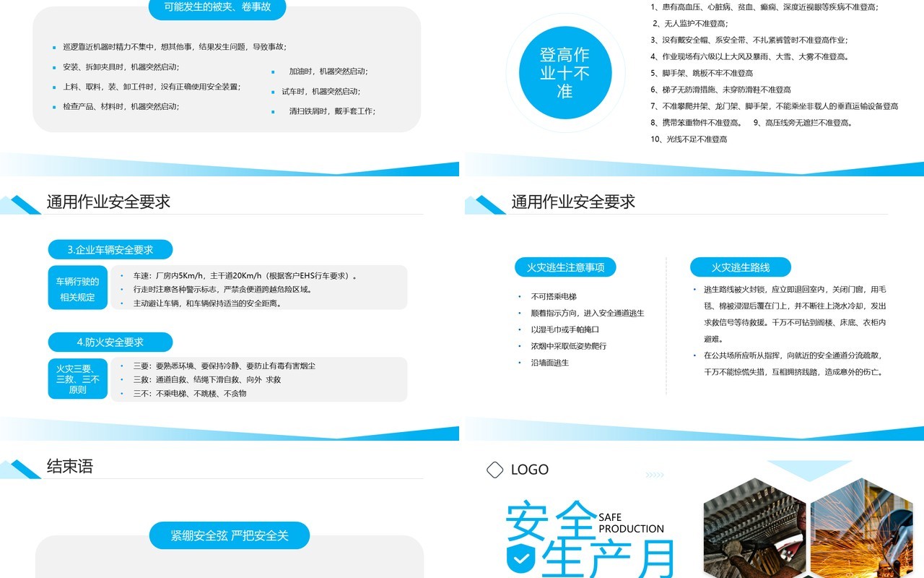Click paragraph starting 逃生路线被火封锁

coord(794,314)
